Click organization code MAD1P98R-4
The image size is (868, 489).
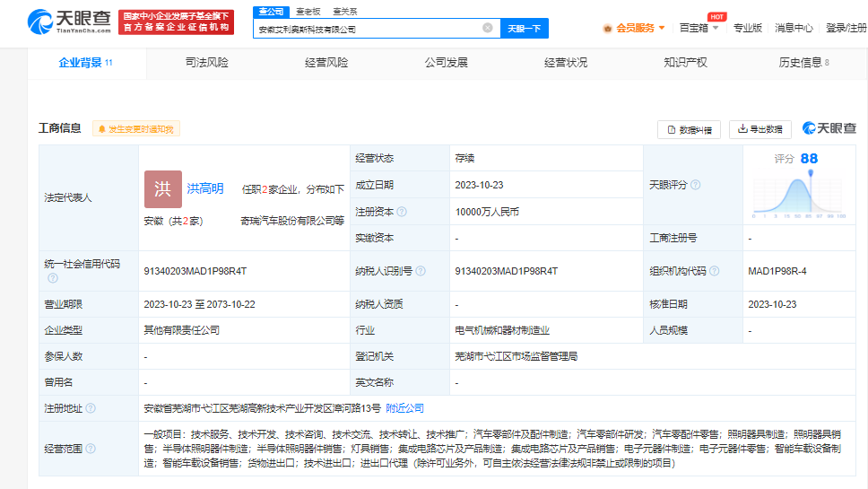pos(777,271)
